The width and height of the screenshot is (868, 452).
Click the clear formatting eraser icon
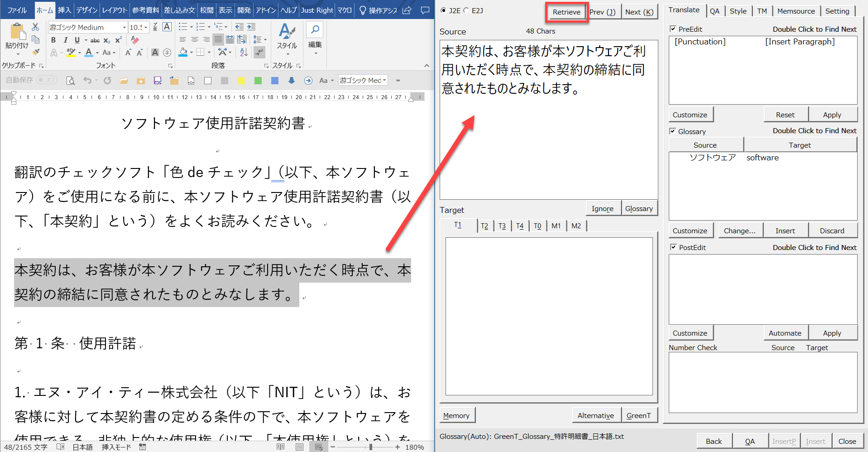tap(134, 40)
